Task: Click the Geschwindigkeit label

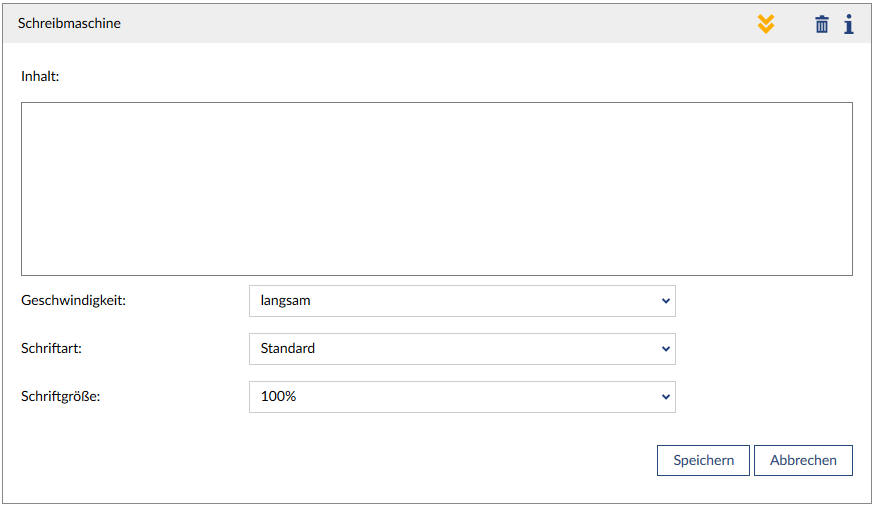Action: click(x=73, y=300)
